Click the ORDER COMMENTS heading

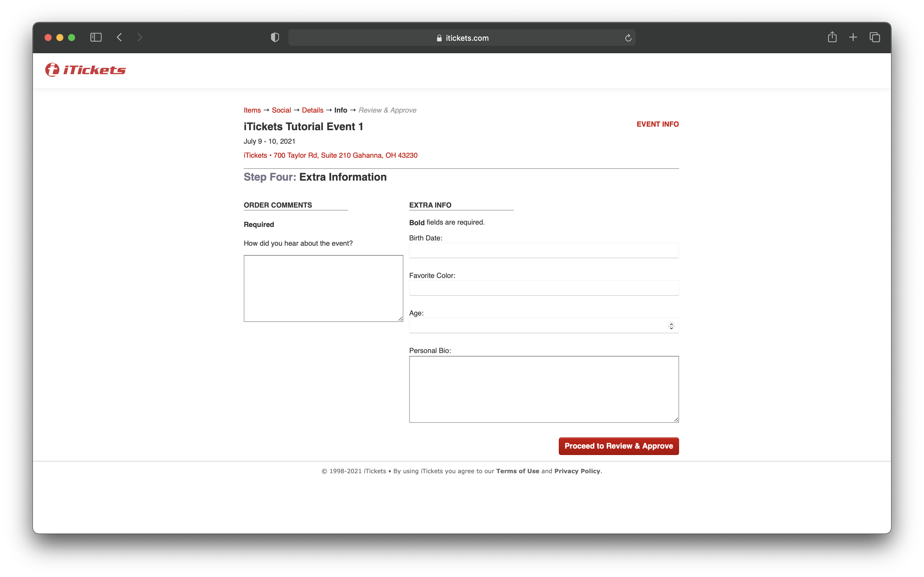point(277,205)
